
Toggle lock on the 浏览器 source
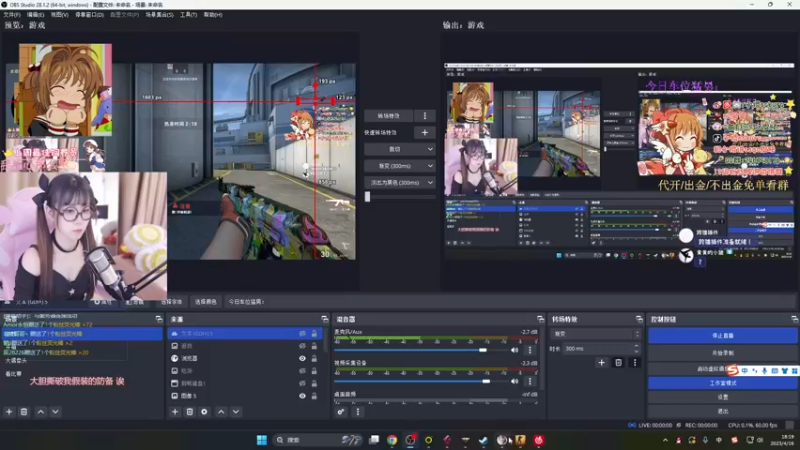(x=314, y=359)
